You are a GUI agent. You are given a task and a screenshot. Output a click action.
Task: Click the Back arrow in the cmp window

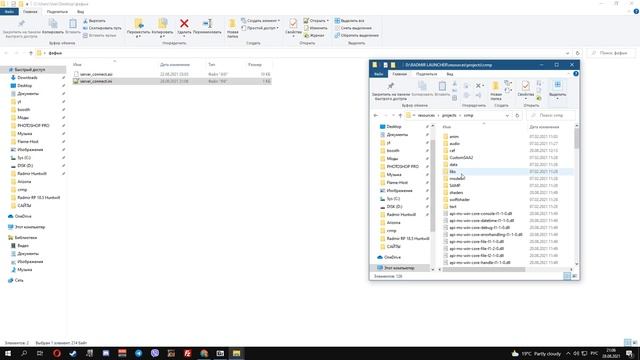point(376,116)
